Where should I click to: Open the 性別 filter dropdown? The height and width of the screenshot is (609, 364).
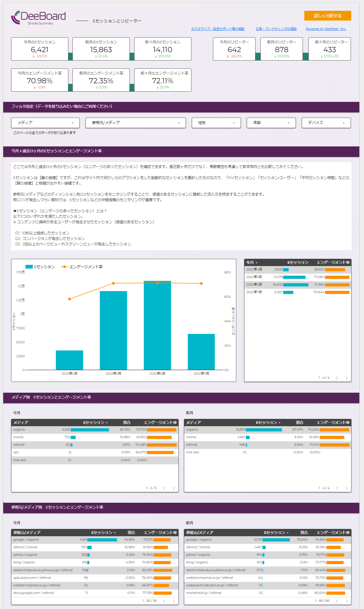pos(216,123)
